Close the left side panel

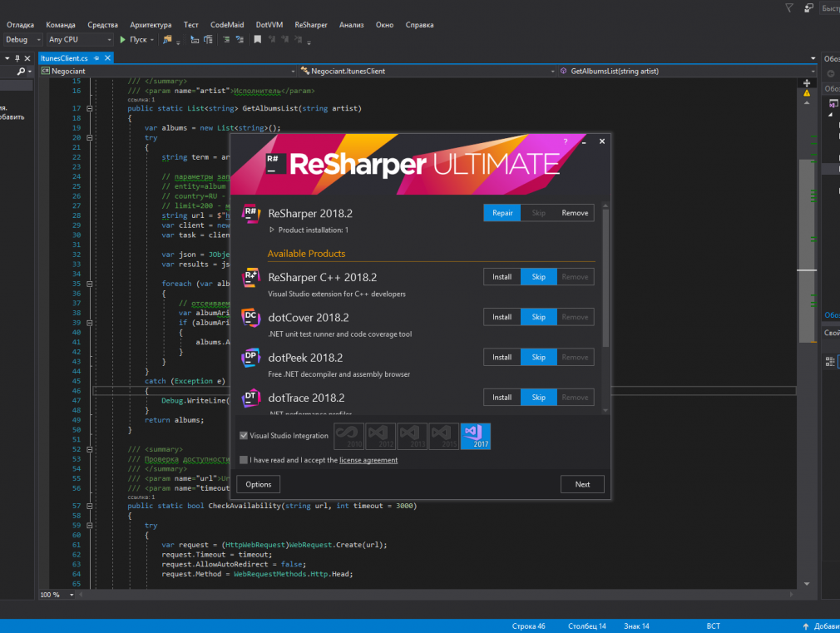click(x=27, y=58)
